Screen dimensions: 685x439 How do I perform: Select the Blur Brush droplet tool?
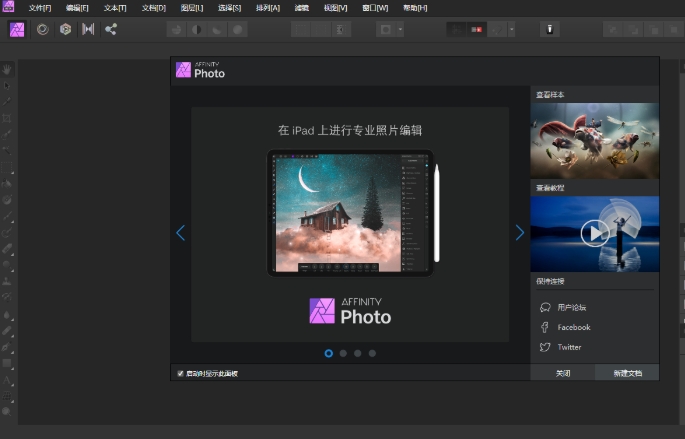7,314
